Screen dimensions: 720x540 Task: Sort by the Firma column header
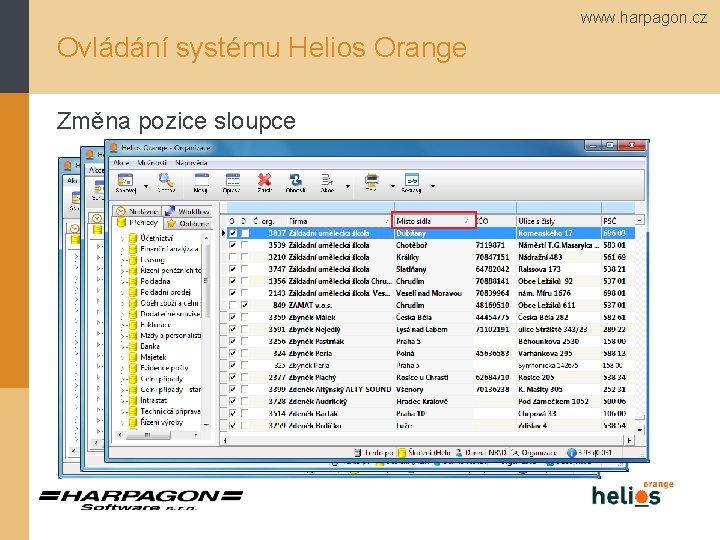click(339, 221)
